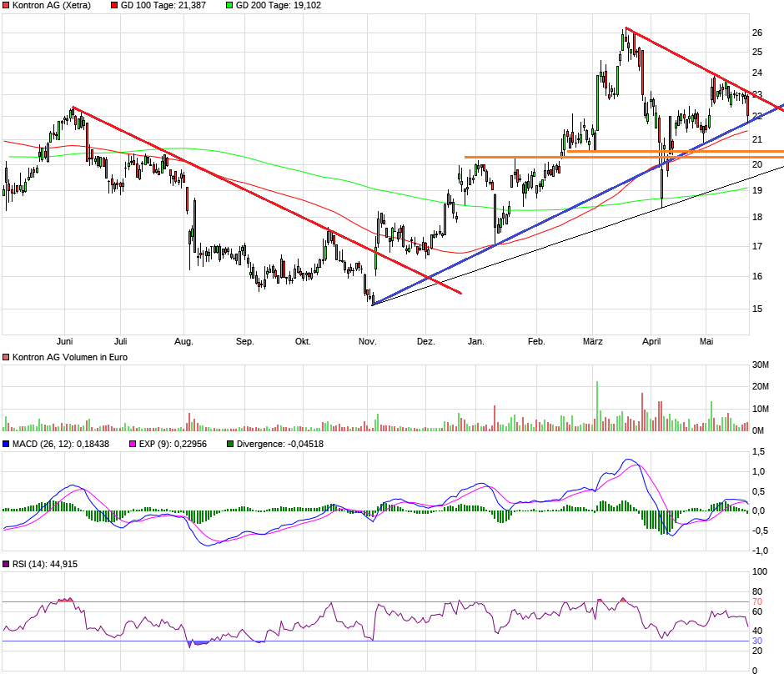Click the green Divergence legend square

(230, 444)
